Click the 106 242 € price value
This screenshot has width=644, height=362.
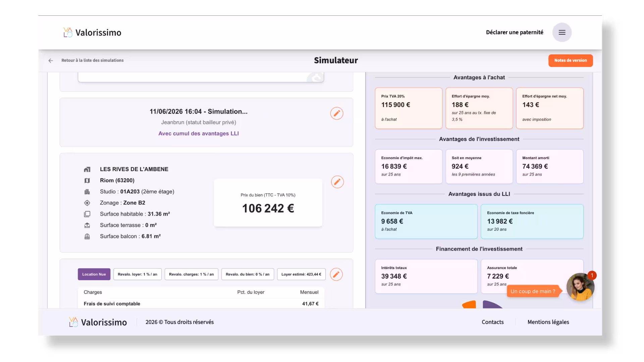pyautogui.click(x=268, y=208)
